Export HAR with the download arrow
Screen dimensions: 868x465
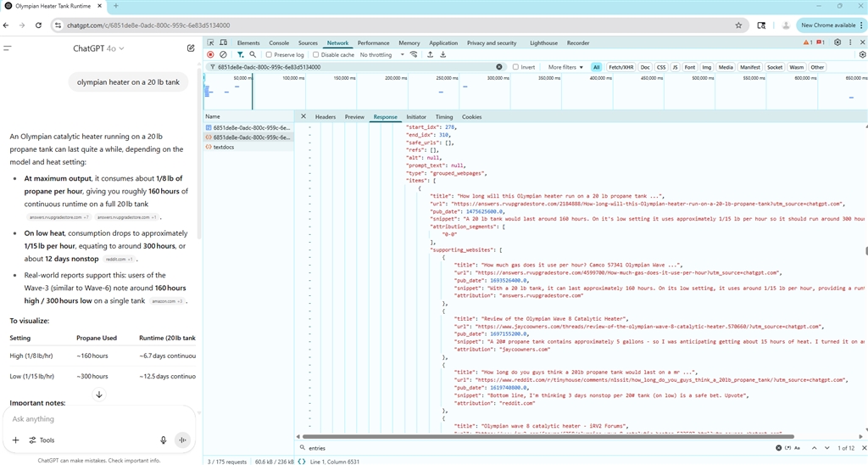[442, 55]
